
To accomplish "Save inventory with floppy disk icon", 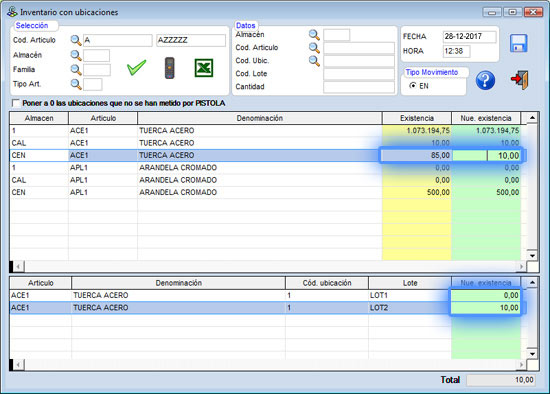I will (518, 43).
